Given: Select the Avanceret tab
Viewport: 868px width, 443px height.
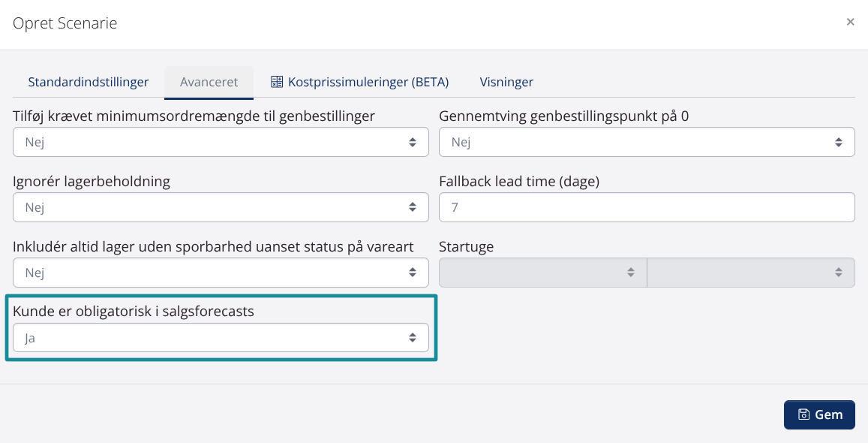Looking at the screenshot, I should point(209,82).
